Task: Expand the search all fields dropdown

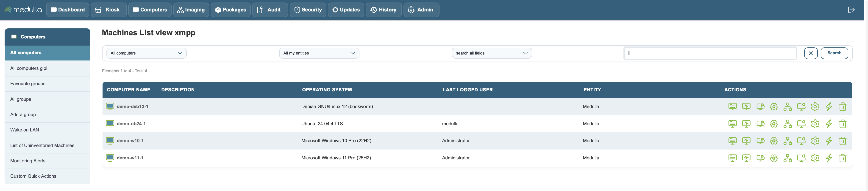Action: click(492, 53)
